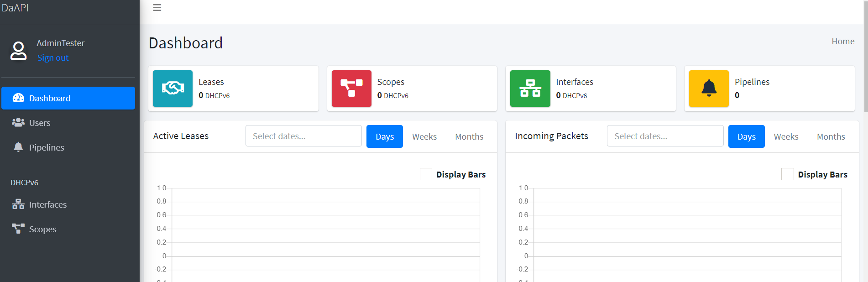This screenshot has width=868, height=282.
Task: Enable Display Bars for Active Leases chart
Action: tap(426, 174)
